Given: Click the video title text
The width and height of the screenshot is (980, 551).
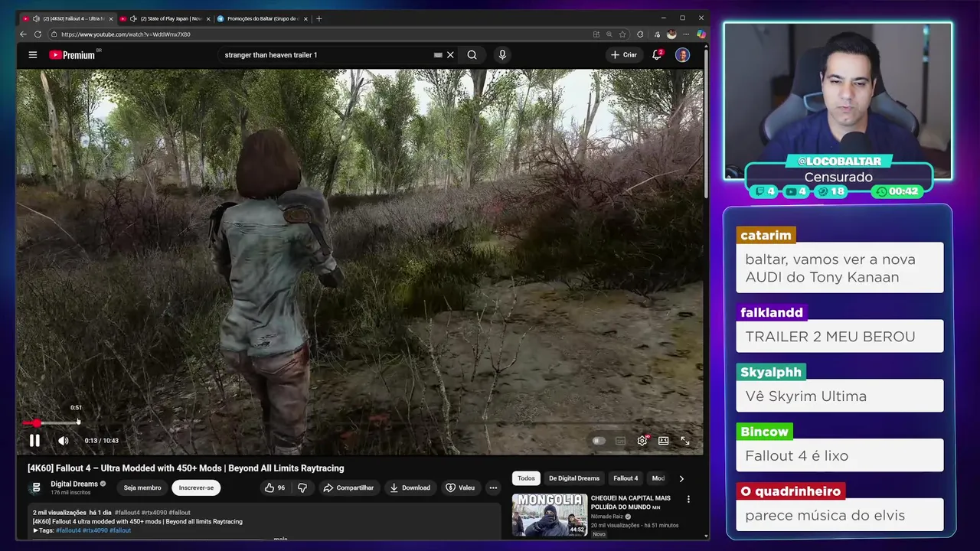Looking at the screenshot, I should click(186, 468).
